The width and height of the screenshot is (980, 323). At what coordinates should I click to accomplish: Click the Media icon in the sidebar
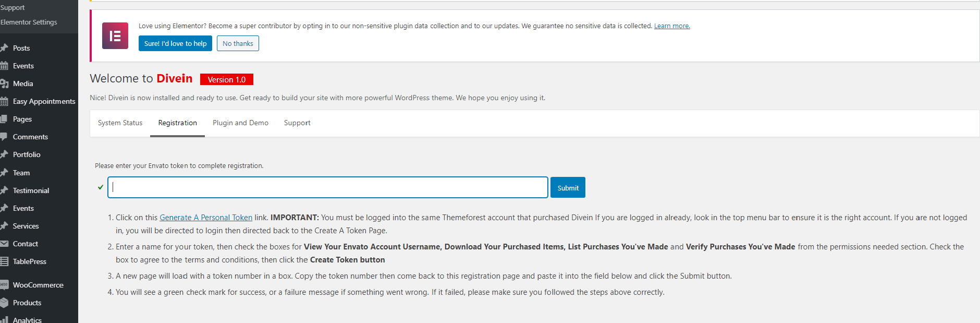[x=4, y=83]
